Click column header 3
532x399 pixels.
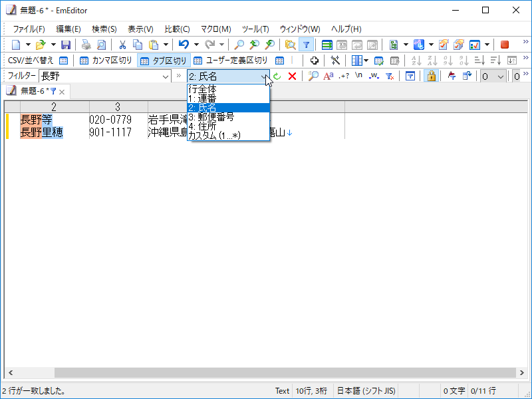click(x=118, y=107)
